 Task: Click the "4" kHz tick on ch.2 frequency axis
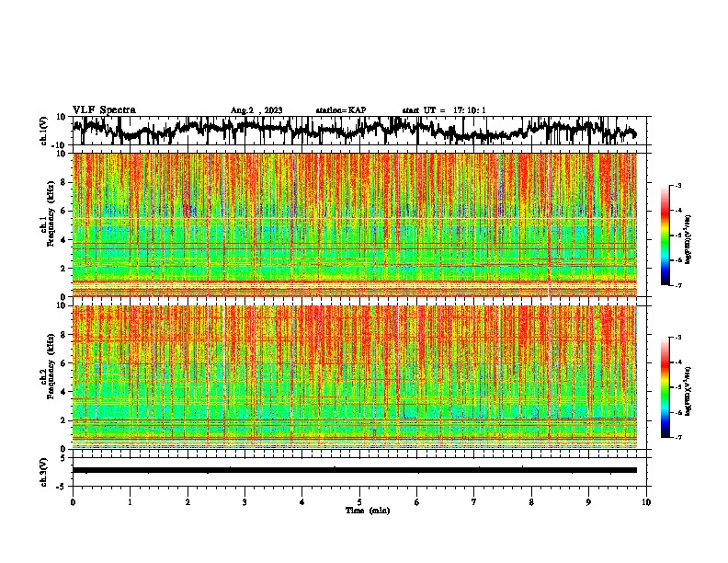pyautogui.click(x=65, y=392)
